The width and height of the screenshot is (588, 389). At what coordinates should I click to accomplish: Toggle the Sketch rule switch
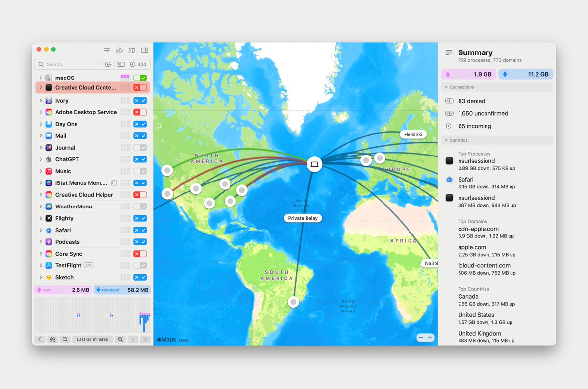click(140, 277)
